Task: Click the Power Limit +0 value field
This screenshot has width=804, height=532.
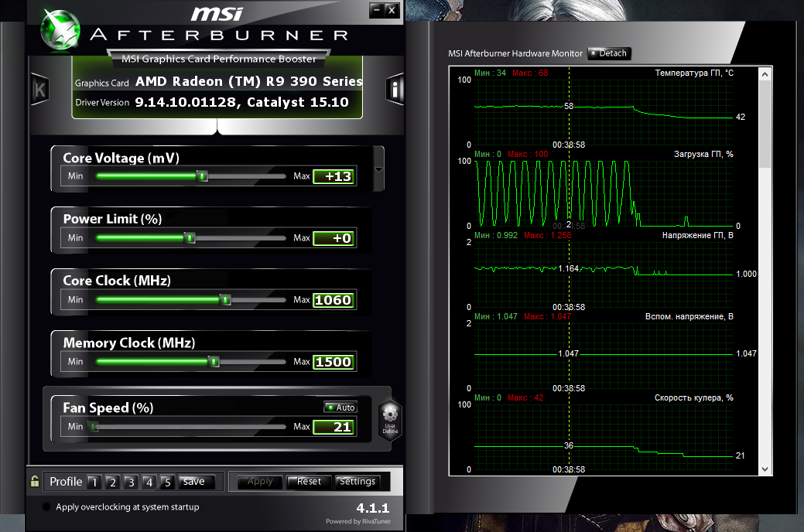Action: (334, 238)
